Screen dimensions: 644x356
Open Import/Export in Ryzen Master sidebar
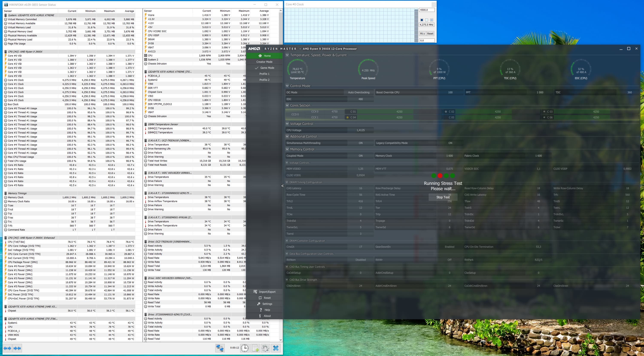pyautogui.click(x=264, y=291)
